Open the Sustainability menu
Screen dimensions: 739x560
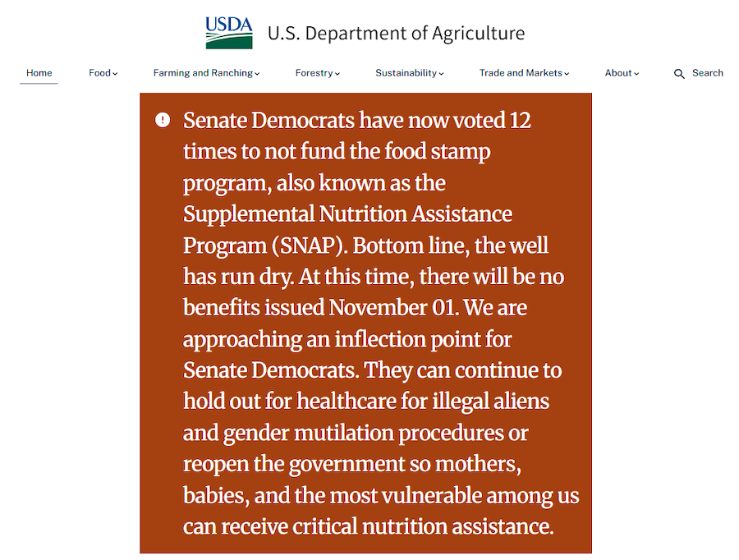point(406,73)
